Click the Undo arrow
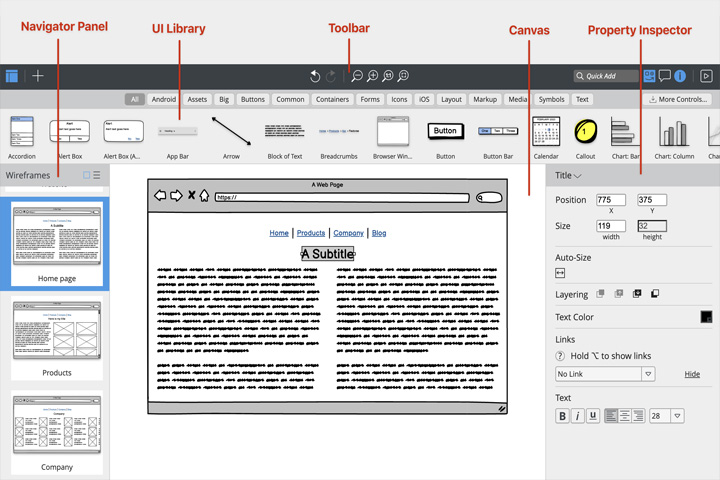The width and height of the screenshot is (720, 480). [315, 76]
